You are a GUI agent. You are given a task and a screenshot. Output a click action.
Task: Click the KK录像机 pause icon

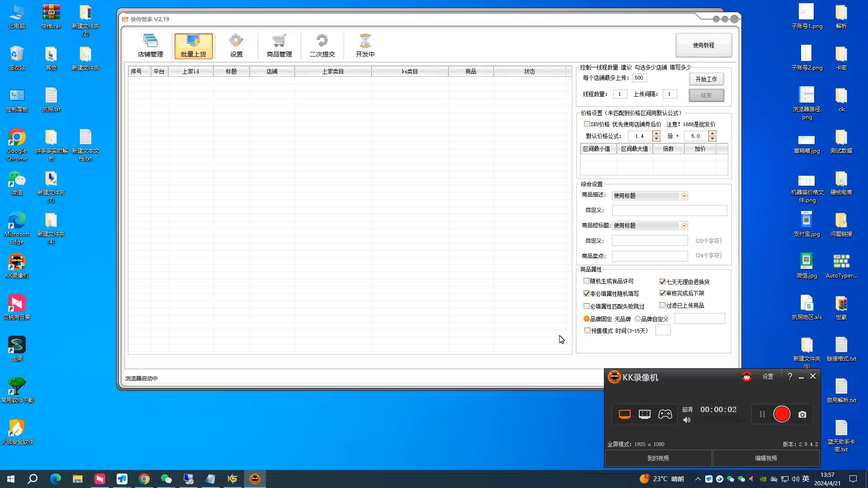762,414
